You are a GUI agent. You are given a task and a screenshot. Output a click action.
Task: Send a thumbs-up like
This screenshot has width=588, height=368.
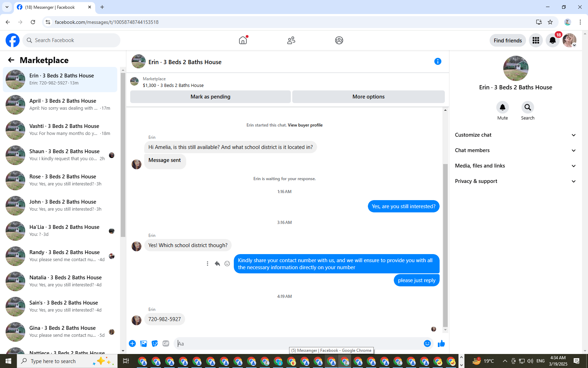point(441,343)
